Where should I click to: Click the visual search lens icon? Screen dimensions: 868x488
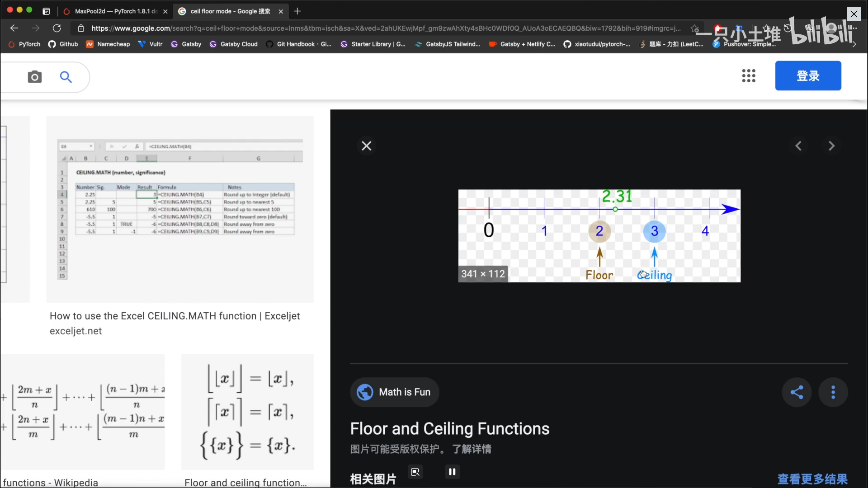415,472
